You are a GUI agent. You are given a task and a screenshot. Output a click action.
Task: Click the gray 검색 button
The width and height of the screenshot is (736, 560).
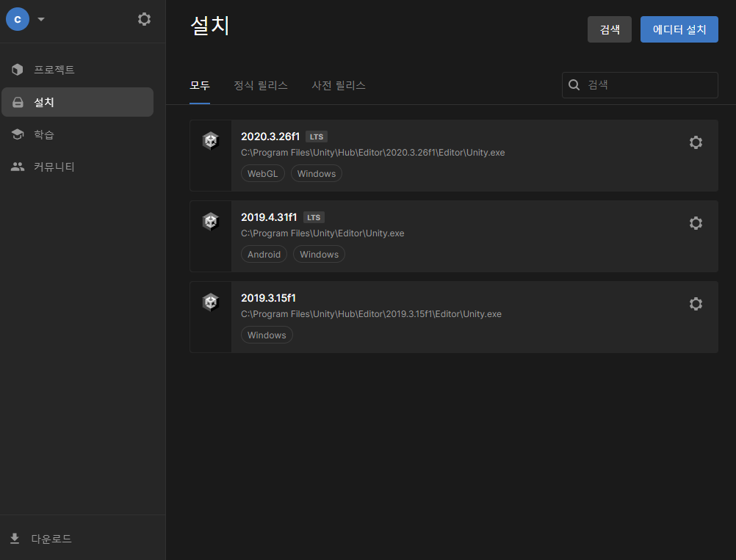point(609,29)
